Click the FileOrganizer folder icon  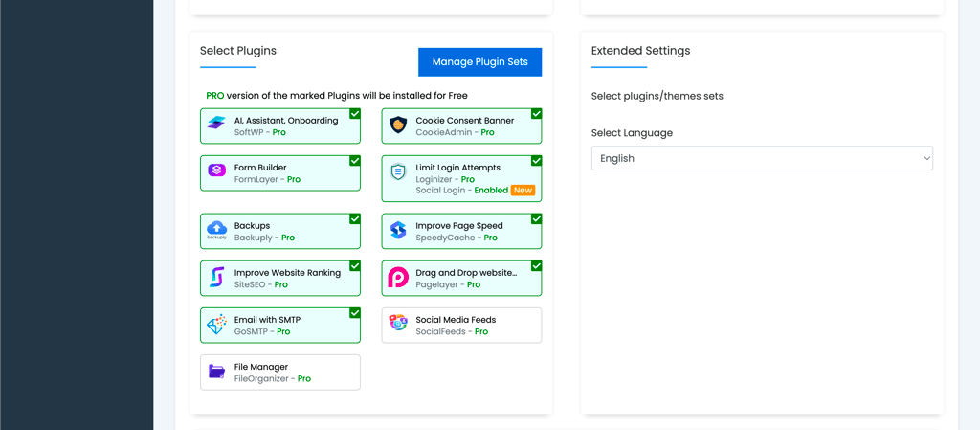[x=216, y=372]
